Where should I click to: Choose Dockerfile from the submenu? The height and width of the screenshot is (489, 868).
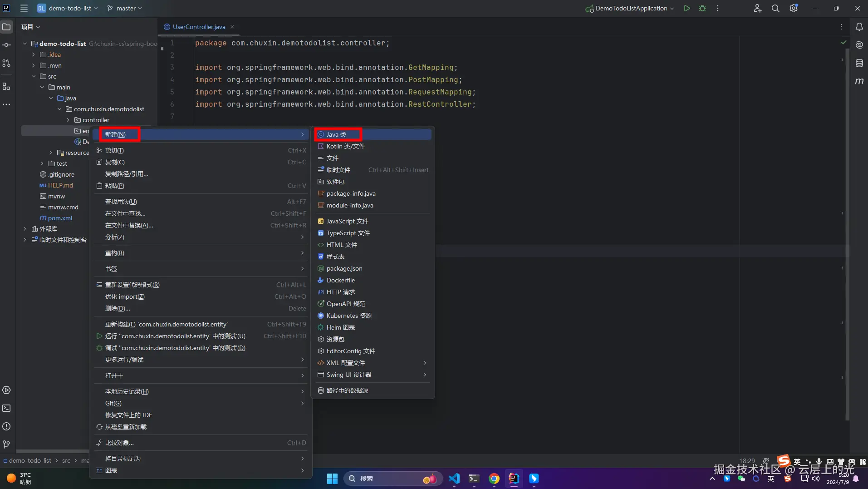(x=373, y=280)
